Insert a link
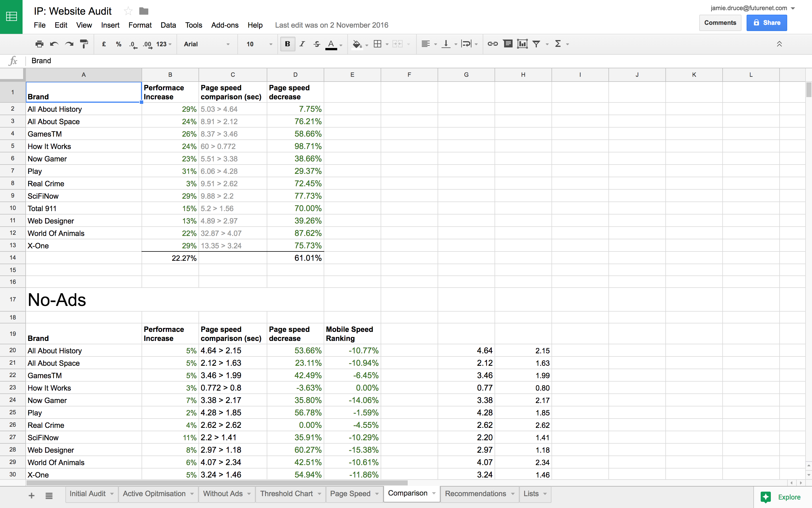 pos(493,44)
